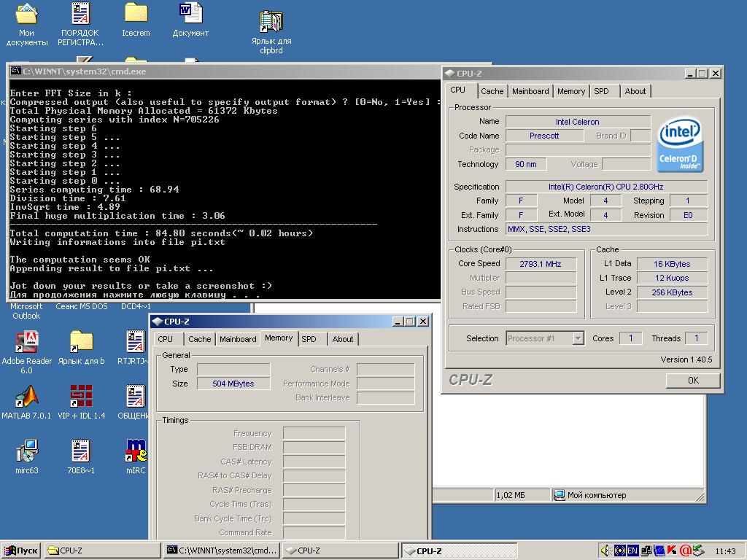
Task: Switch to Cache tab in large CPU-Z window
Action: 492,91
